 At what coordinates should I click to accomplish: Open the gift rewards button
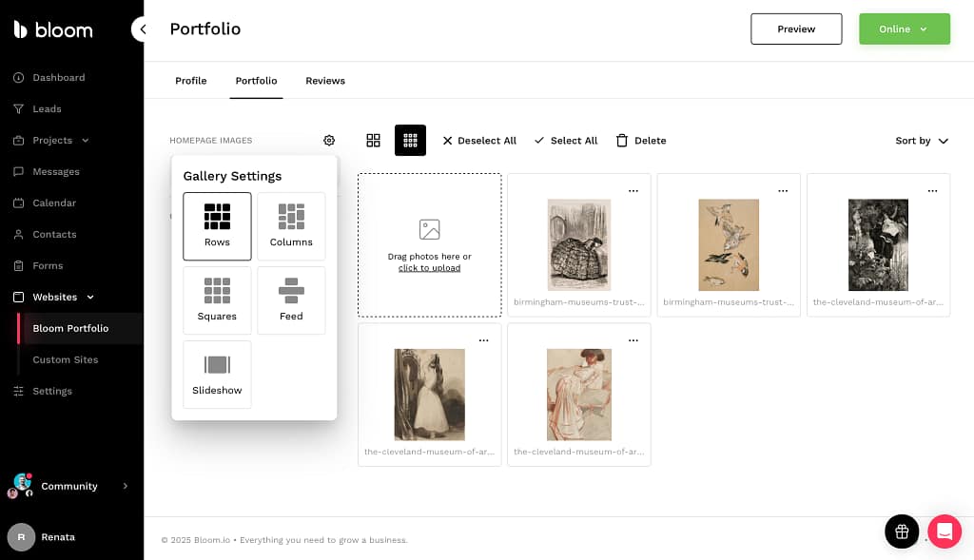coord(902,531)
